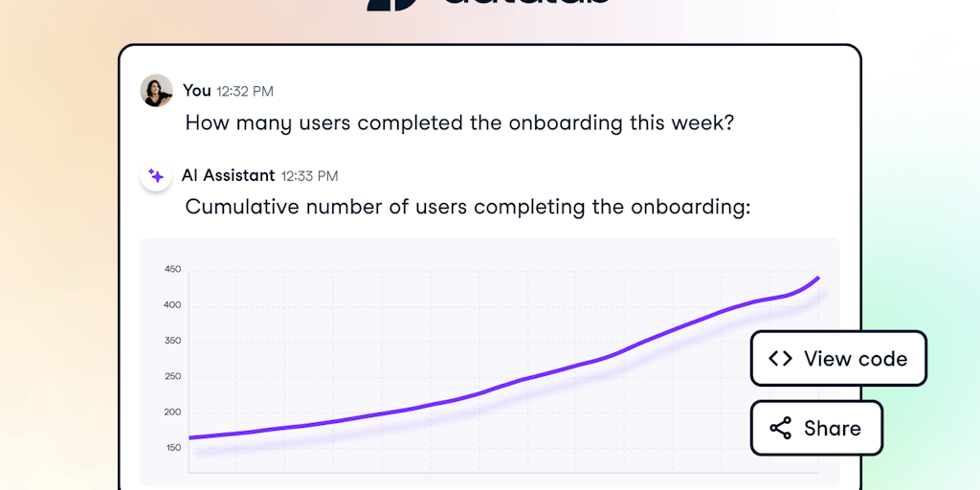The image size is (980, 490).
Task: Click the "Cumulative number of users" response text
Action: tap(467, 208)
